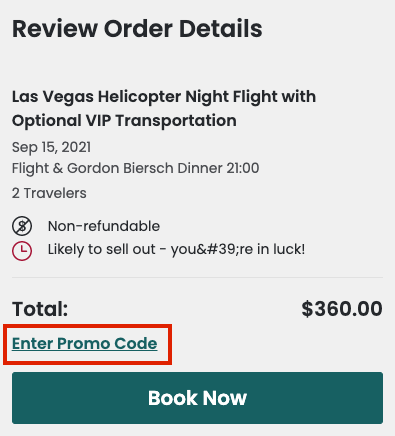Click the 2 Travelers text
Screen dimensions: 395x436
(x=49, y=193)
